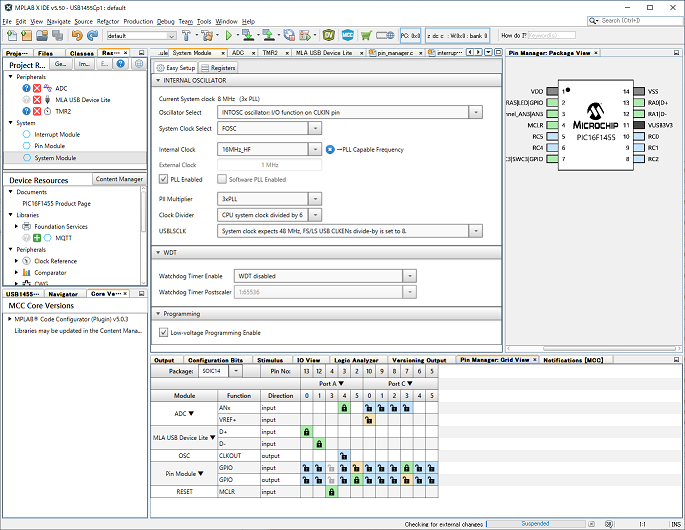The image size is (685, 530).
Task: Open the Clock Divider dropdown
Action: (x=315, y=215)
